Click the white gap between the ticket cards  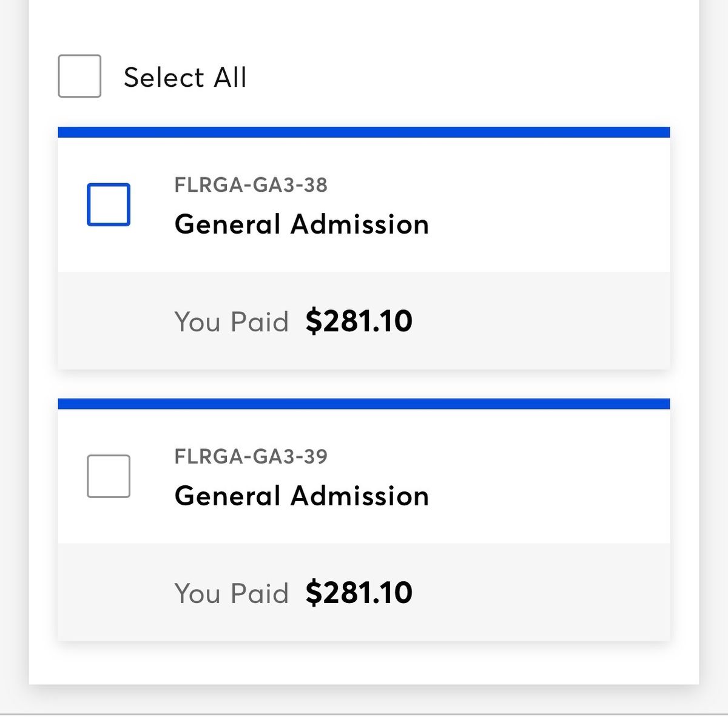(364, 384)
